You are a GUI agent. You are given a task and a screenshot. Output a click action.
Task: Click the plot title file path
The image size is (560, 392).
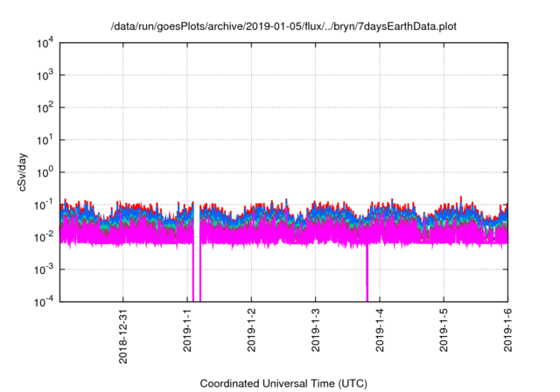point(283,26)
